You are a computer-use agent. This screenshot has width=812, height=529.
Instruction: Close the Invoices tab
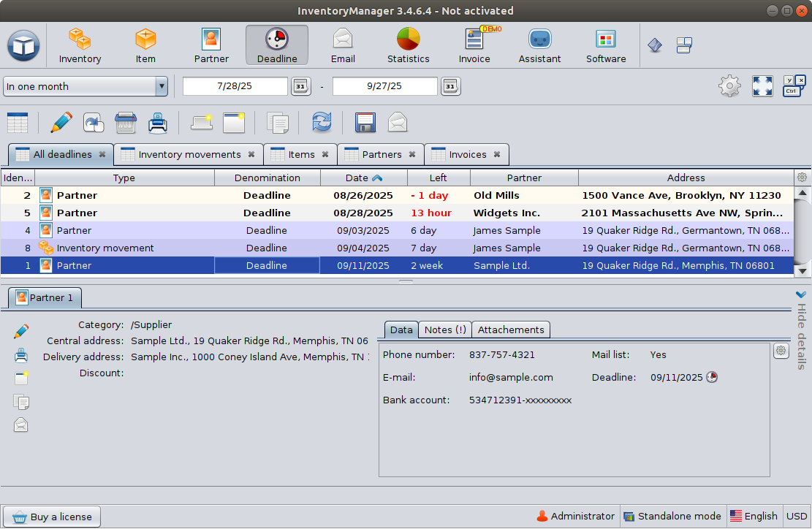[x=497, y=154]
